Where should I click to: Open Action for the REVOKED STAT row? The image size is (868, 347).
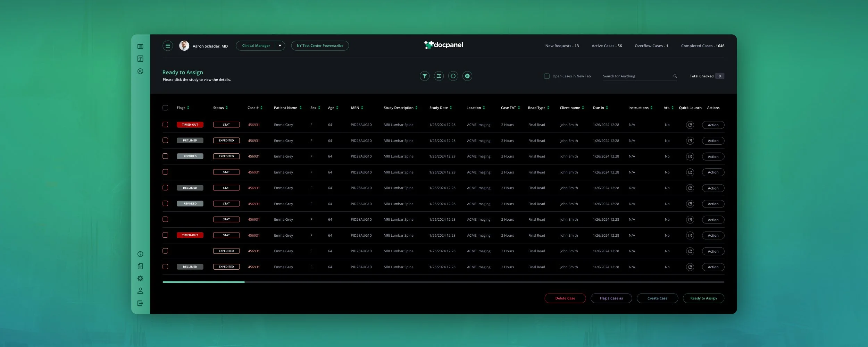coord(713,204)
